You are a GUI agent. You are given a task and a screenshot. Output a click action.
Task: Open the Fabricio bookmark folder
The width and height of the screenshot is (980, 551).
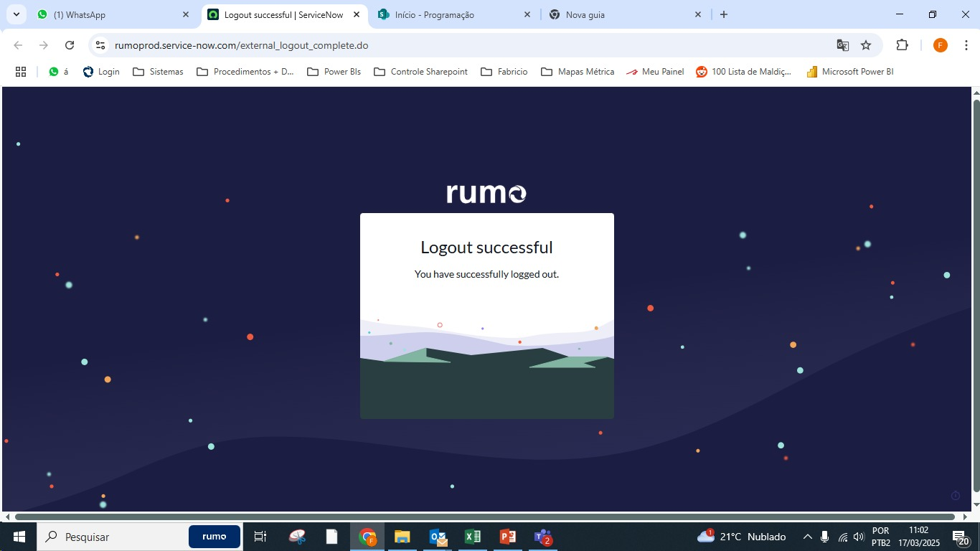(504, 72)
